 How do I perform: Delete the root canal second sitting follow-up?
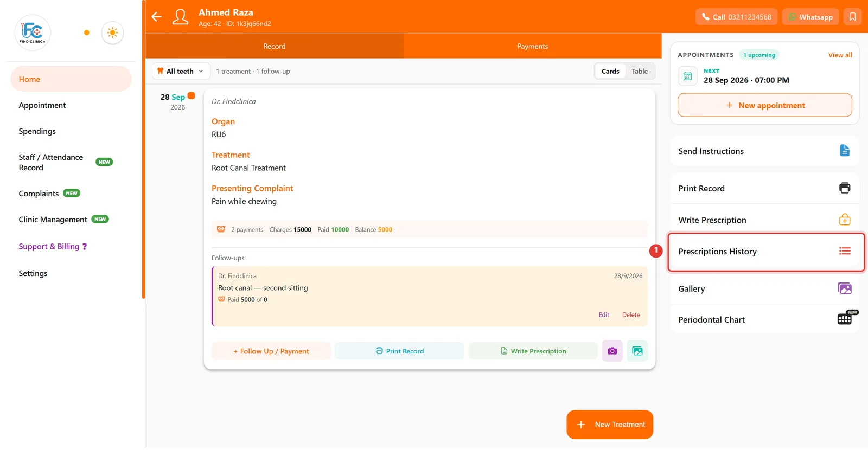[631, 315]
